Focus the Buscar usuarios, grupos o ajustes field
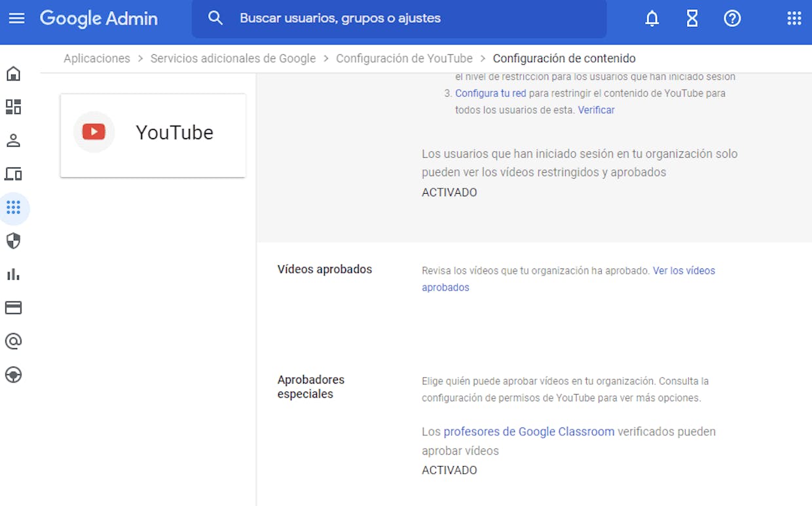Screen dimensions: 812x506 (399, 18)
